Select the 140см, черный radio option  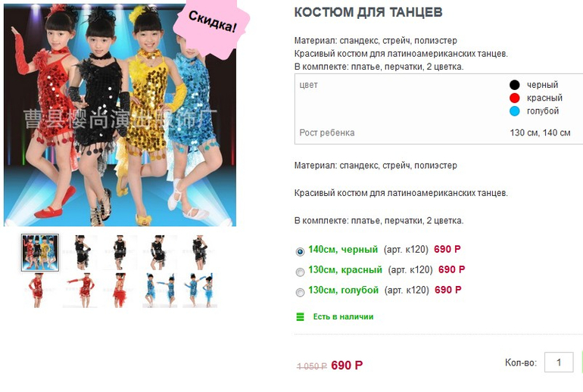click(300, 251)
